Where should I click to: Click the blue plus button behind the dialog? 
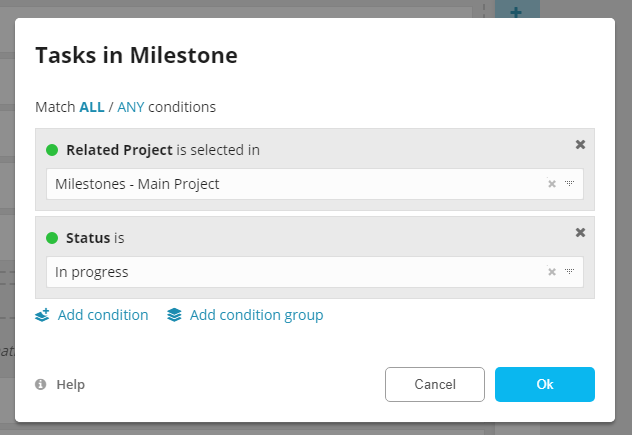click(516, 12)
